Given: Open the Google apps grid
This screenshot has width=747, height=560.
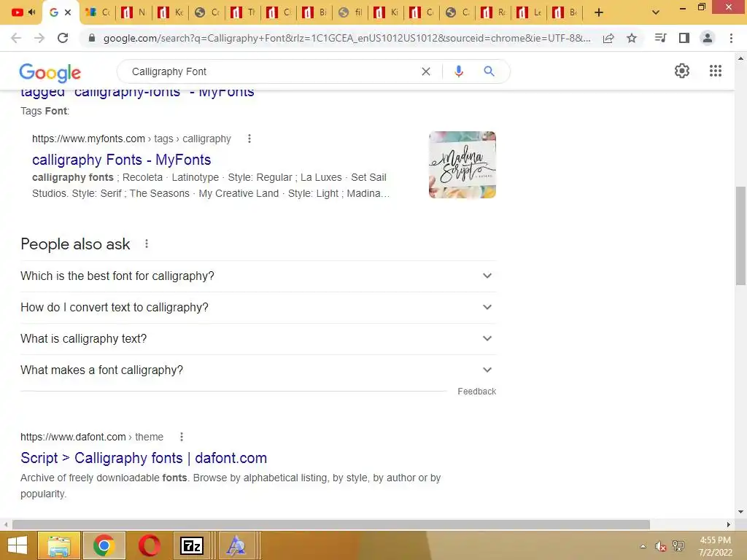Looking at the screenshot, I should coord(716,71).
